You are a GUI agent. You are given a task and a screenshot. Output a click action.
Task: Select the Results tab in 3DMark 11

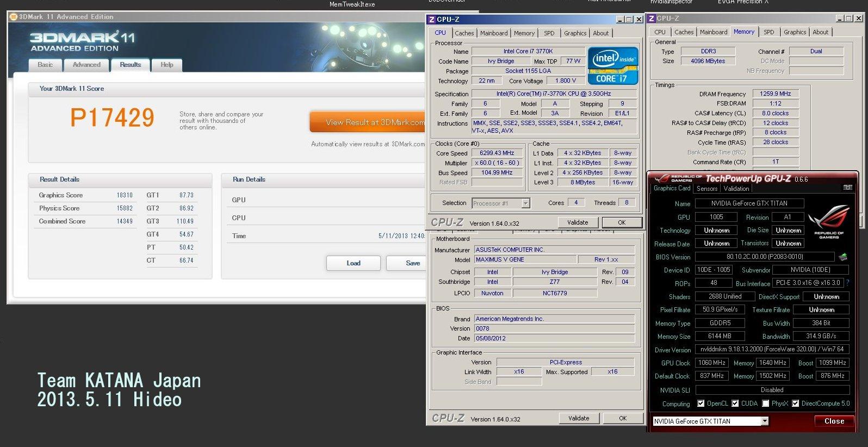(x=130, y=65)
